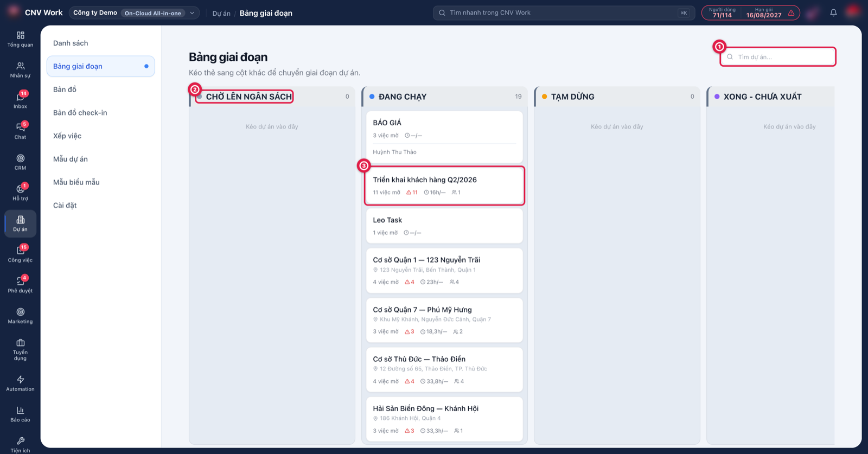Open the Cơ sở Quận 1 project card

coord(444,271)
